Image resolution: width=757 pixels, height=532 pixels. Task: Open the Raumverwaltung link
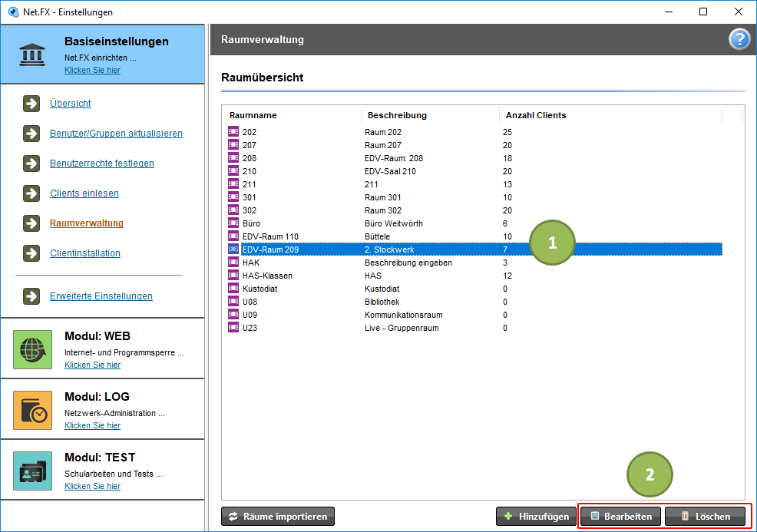87,223
